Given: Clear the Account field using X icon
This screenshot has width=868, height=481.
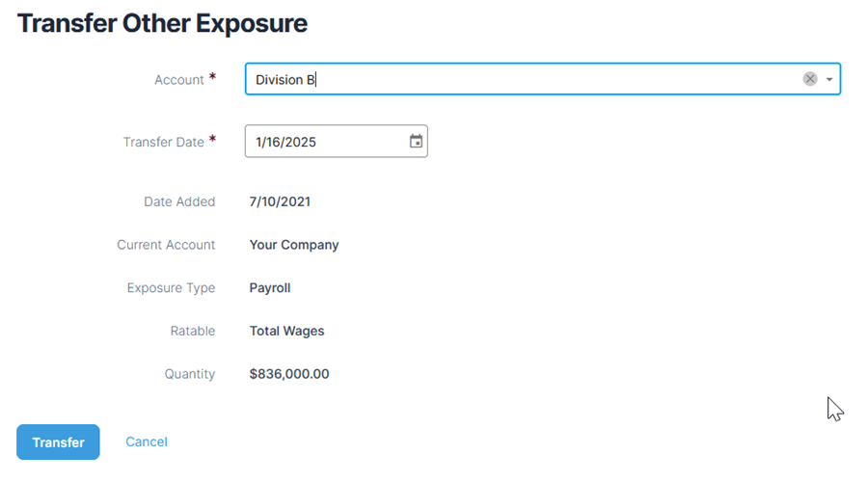Looking at the screenshot, I should (810, 79).
